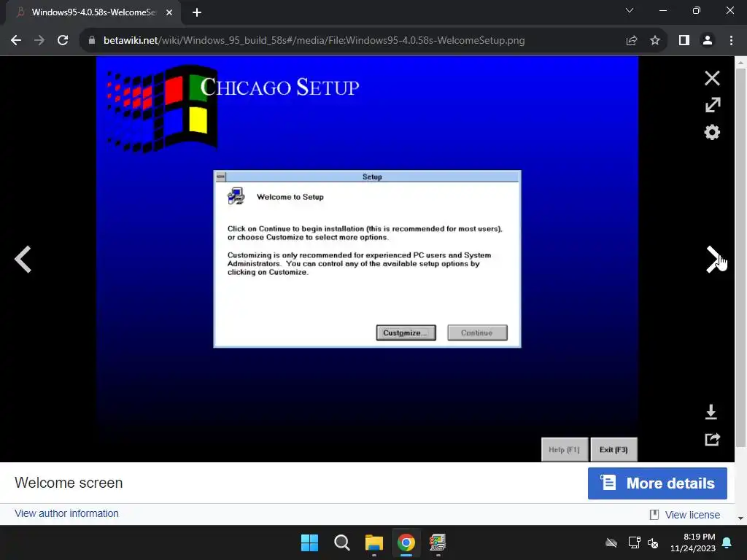Open Windows taskbar search
Screen dimensions: 747x560
pos(342,542)
